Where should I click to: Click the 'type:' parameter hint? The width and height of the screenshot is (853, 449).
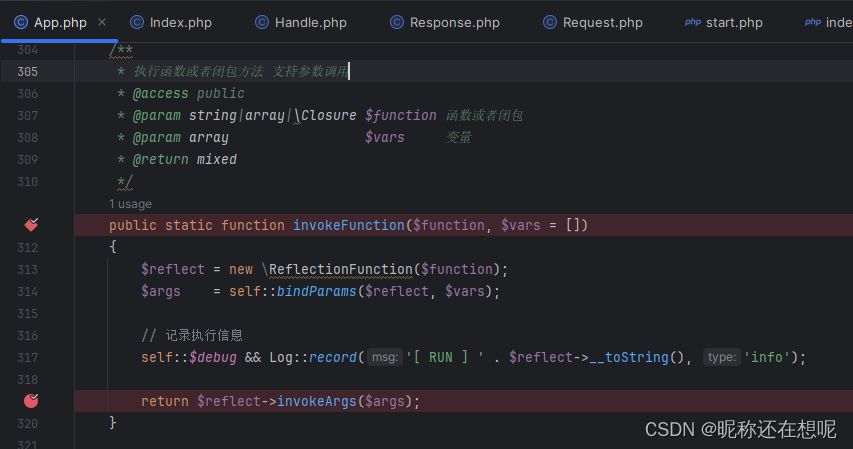[722, 358]
